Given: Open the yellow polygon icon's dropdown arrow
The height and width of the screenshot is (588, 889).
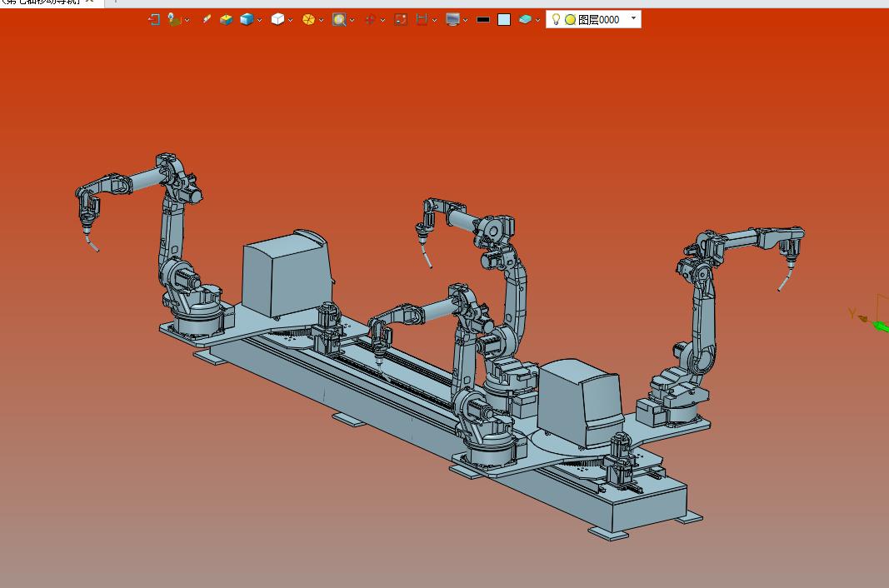Looking at the screenshot, I should point(321,20).
